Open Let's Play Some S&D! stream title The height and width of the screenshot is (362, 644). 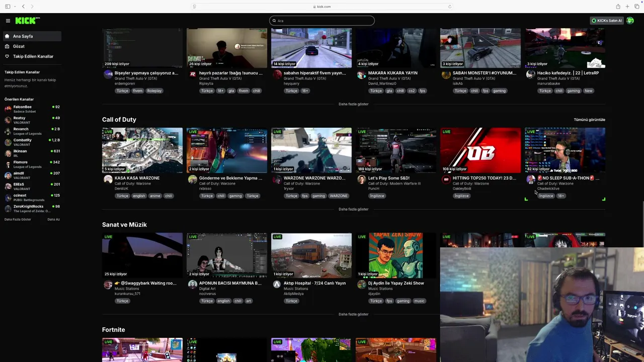click(389, 178)
